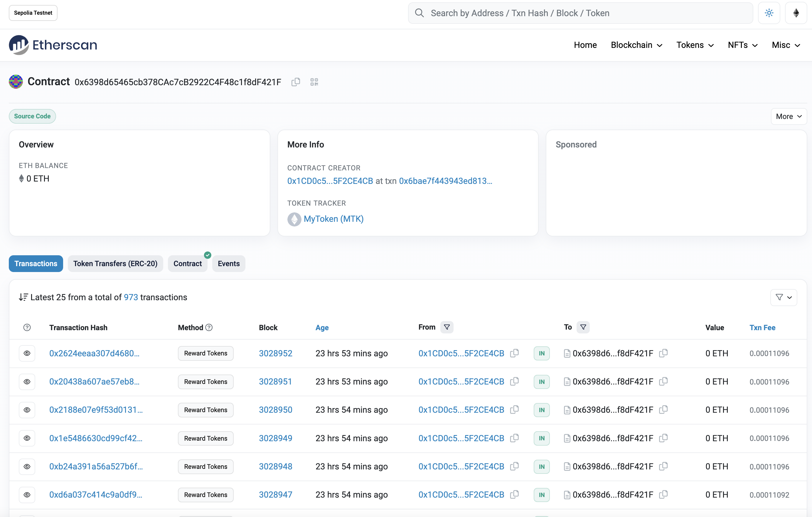Click the Ethereum network icon button
The width and height of the screenshot is (812, 517).
[796, 13]
